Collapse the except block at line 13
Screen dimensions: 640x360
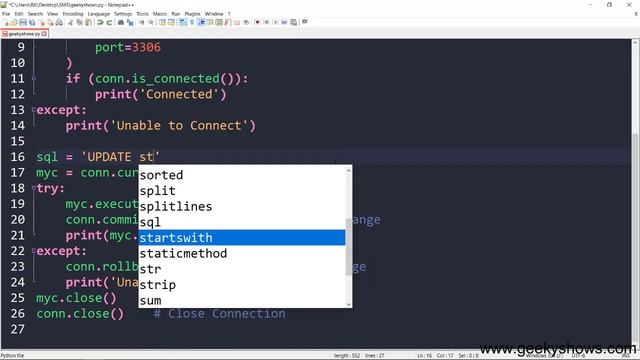(x=34, y=110)
